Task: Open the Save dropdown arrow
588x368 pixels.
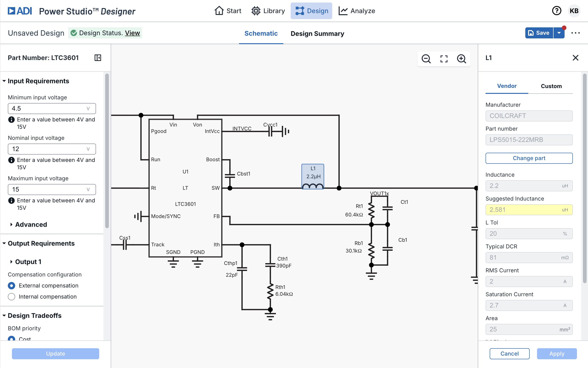Action: coord(559,33)
